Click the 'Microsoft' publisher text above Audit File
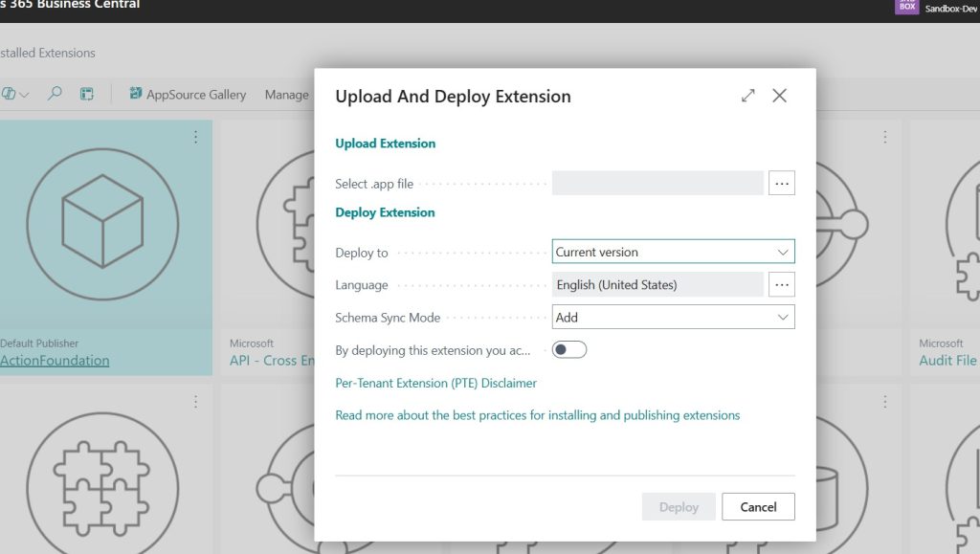This screenshot has height=554, width=980. pyautogui.click(x=941, y=343)
